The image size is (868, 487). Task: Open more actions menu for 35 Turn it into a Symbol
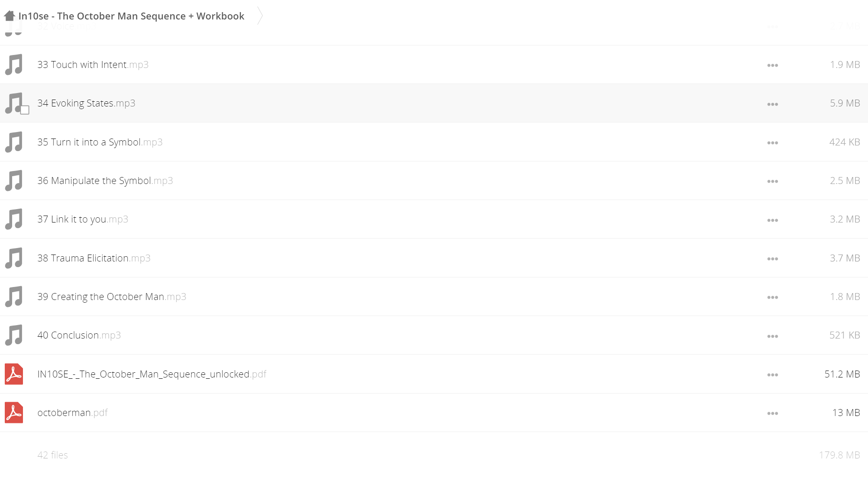(773, 143)
